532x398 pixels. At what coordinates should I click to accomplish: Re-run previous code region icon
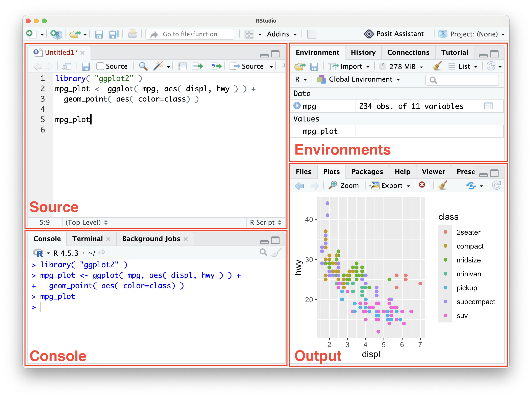click(x=216, y=66)
